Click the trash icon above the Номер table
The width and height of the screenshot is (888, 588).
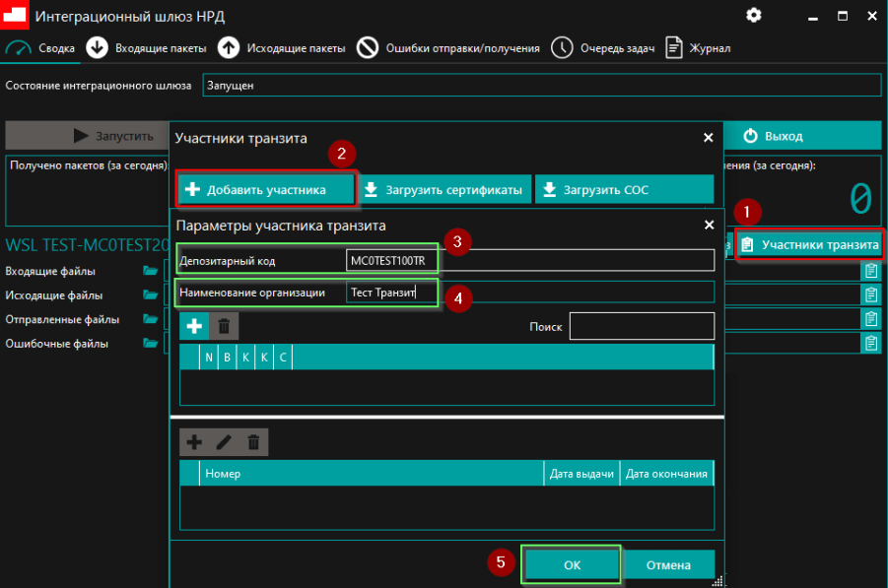coord(253,442)
